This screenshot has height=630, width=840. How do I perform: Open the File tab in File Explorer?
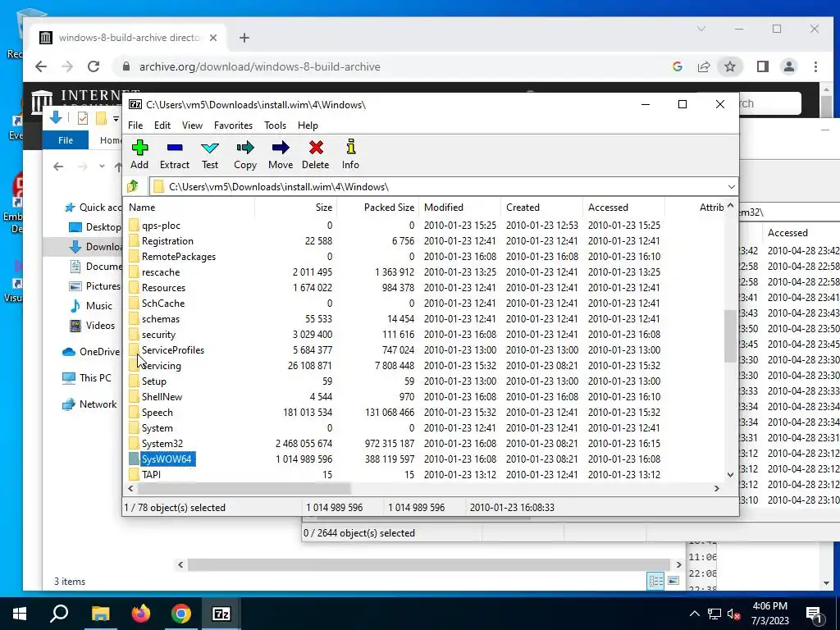[66, 140]
